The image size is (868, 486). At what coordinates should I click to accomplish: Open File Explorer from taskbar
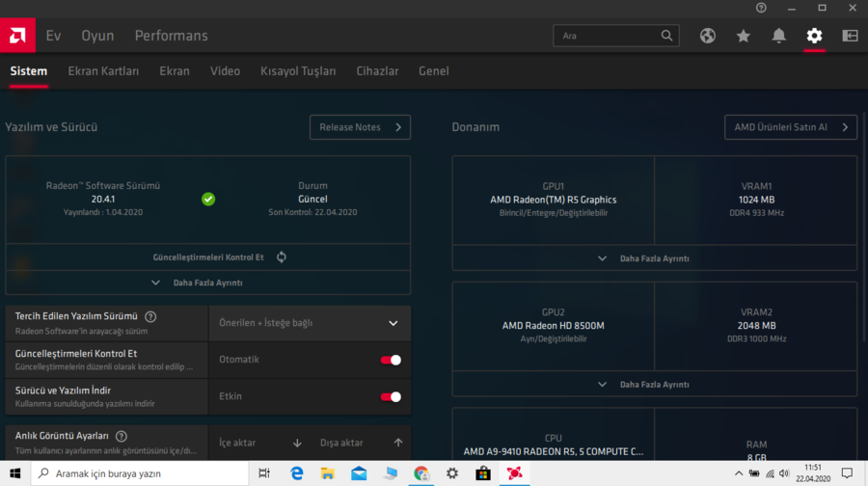point(328,473)
